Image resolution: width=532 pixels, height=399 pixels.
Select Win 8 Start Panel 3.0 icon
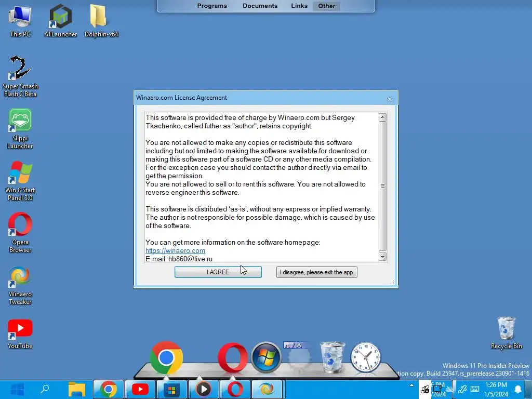pyautogui.click(x=20, y=181)
